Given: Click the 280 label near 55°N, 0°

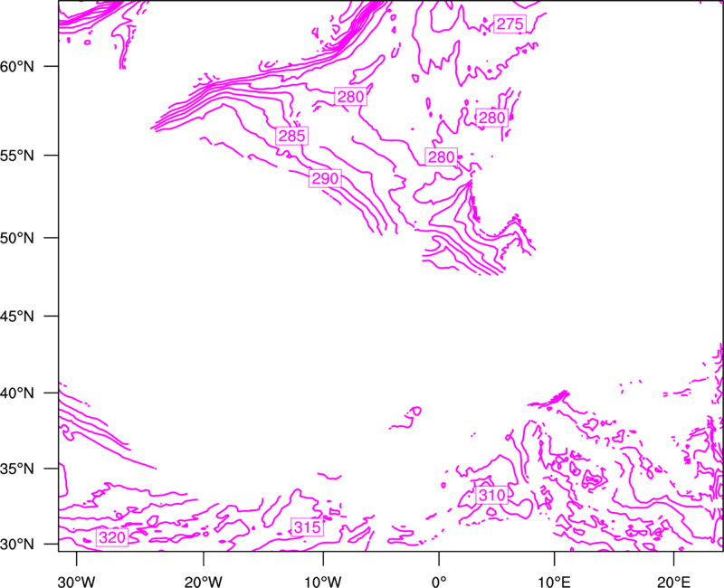Looking at the screenshot, I should [x=442, y=157].
